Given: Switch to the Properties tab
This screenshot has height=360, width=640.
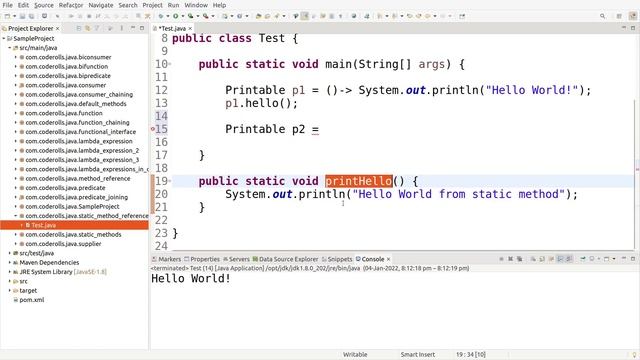Looking at the screenshot, I should 202,259.
